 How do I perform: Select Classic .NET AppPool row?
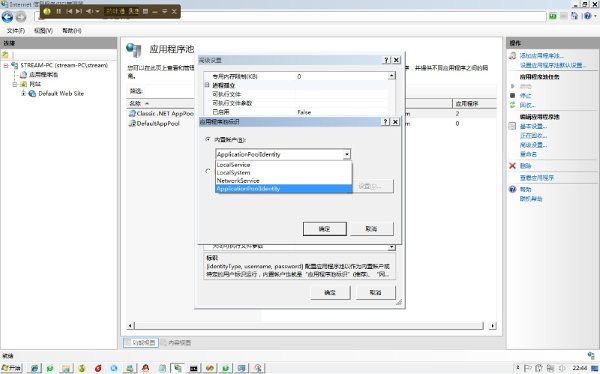pyautogui.click(x=165, y=114)
